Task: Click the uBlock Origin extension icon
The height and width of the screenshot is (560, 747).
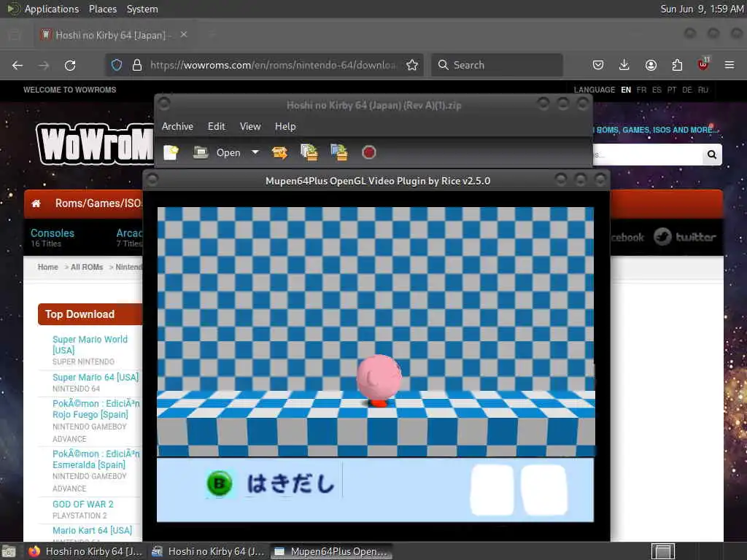Action: click(703, 64)
